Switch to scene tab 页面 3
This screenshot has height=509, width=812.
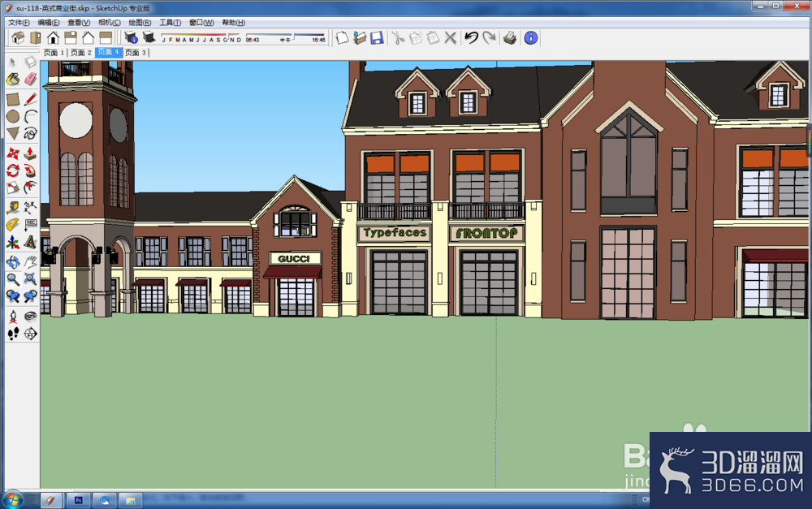[x=136, y=52]
